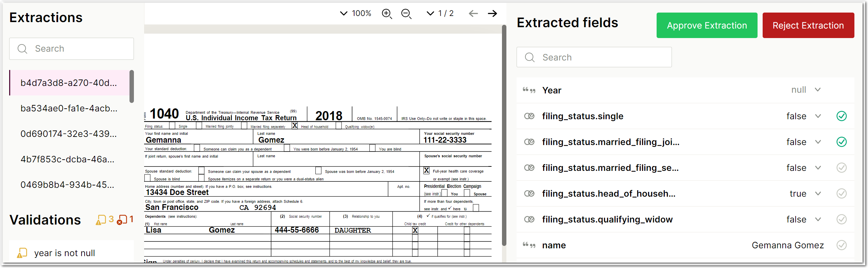Open filing_status.head_of_househ... value dropdown
Viewport: 868px width, 268px height.
818,194
